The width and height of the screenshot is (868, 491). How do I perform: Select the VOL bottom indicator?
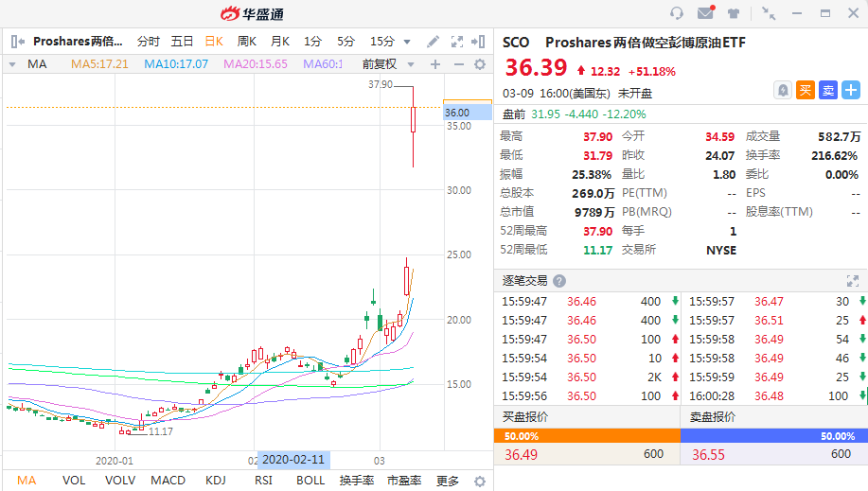(74, 481)
